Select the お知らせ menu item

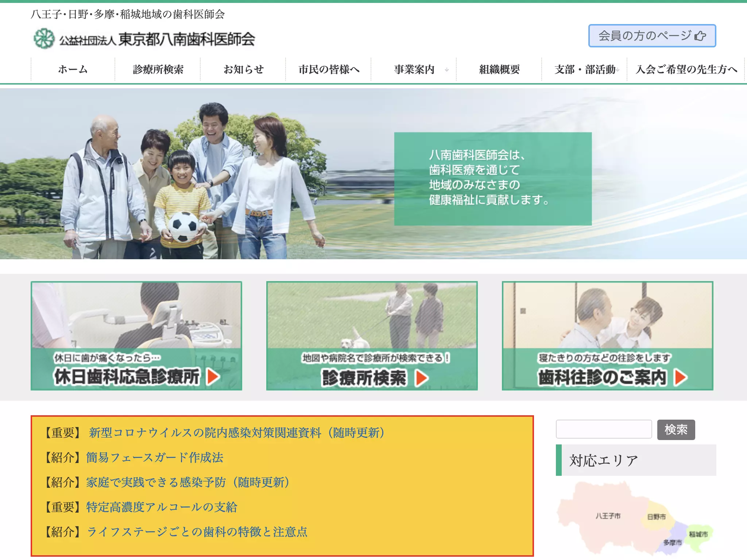[243, 69]
